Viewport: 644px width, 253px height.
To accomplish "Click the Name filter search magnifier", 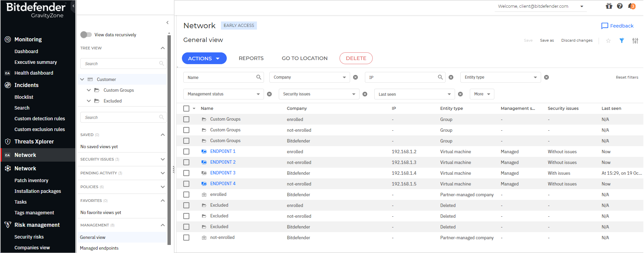I will pyautogui.click(x=259, y=77).
